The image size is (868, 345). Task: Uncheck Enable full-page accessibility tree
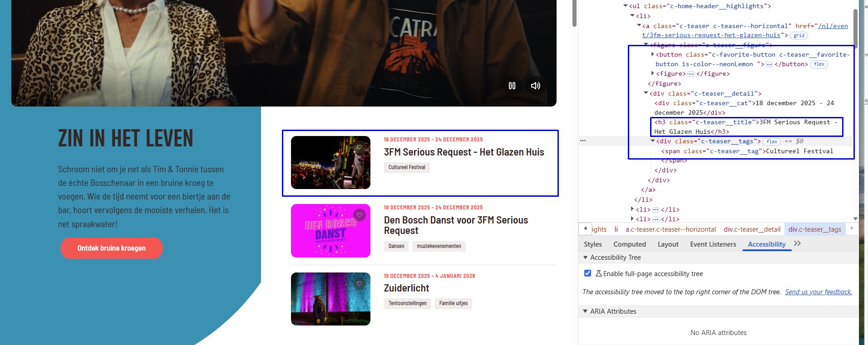click(587, 273)
